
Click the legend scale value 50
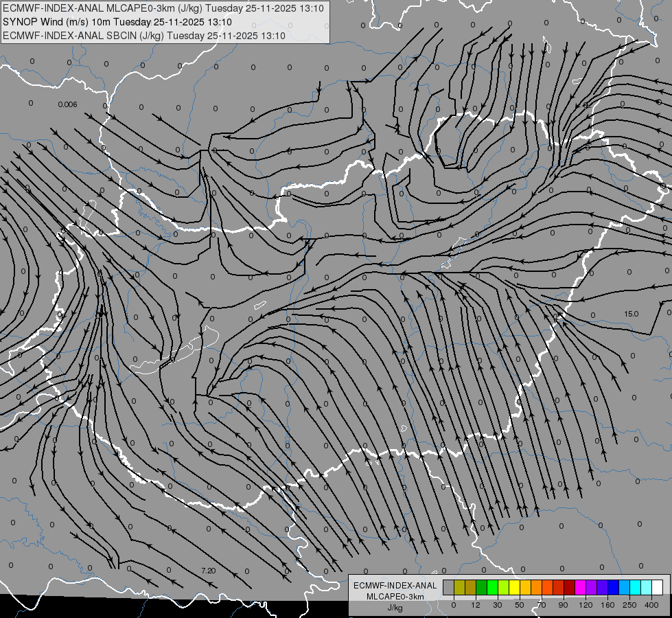click(x=520, y=605)
